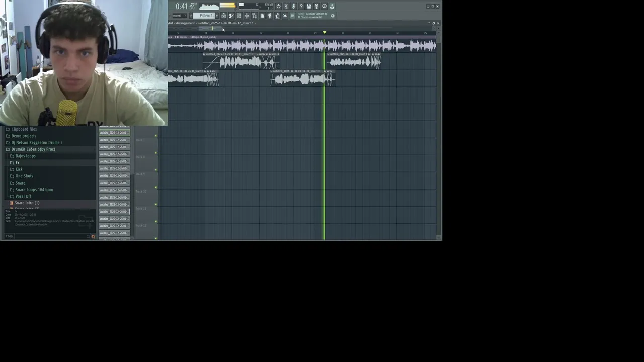Screen dimensions: 644x362
Task: Open help with the question mark icon
Action: tap(301, 6)
